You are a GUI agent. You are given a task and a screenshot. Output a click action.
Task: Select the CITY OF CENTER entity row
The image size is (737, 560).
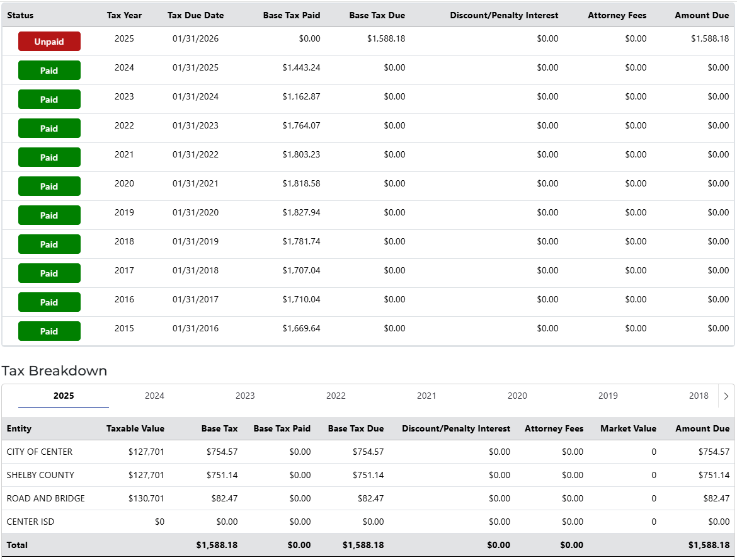click(40, 452)
